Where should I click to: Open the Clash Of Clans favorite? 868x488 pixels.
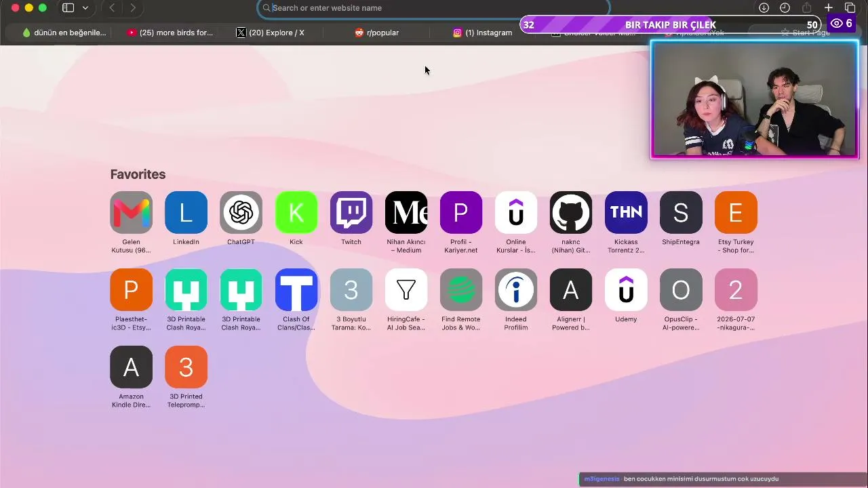coord(296,290)
